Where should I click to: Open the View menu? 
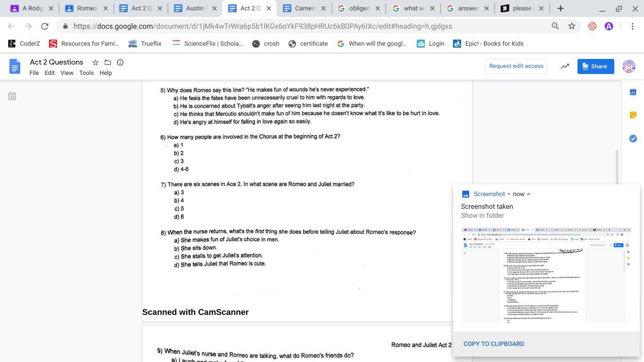(x=67, y=73)
